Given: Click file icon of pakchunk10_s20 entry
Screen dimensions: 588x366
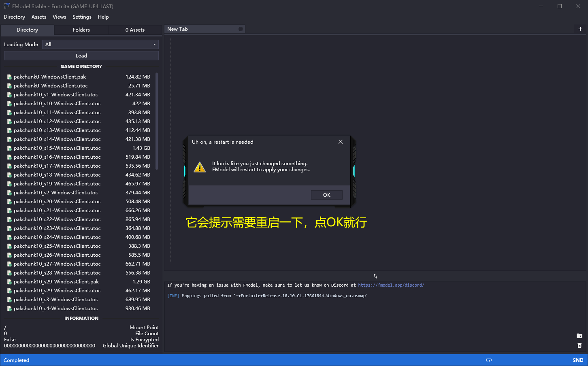Looking at the screenshot, I should [x=9, y=202].
